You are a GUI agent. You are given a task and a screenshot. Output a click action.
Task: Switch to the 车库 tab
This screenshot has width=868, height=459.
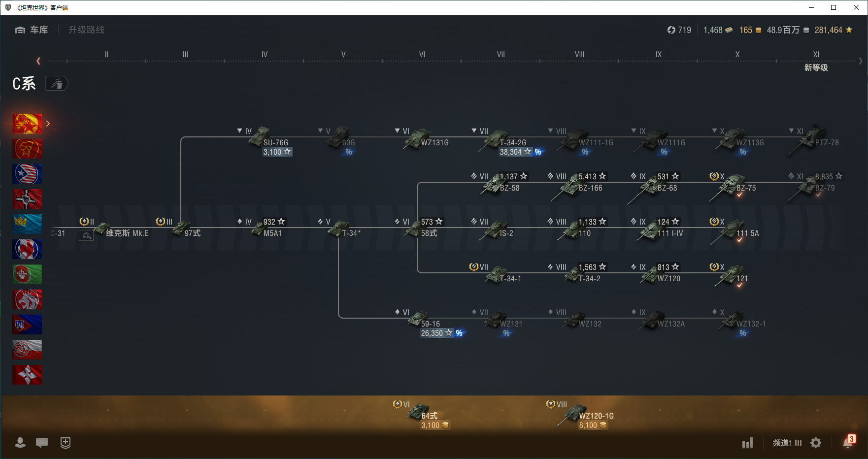pos(32,30)
